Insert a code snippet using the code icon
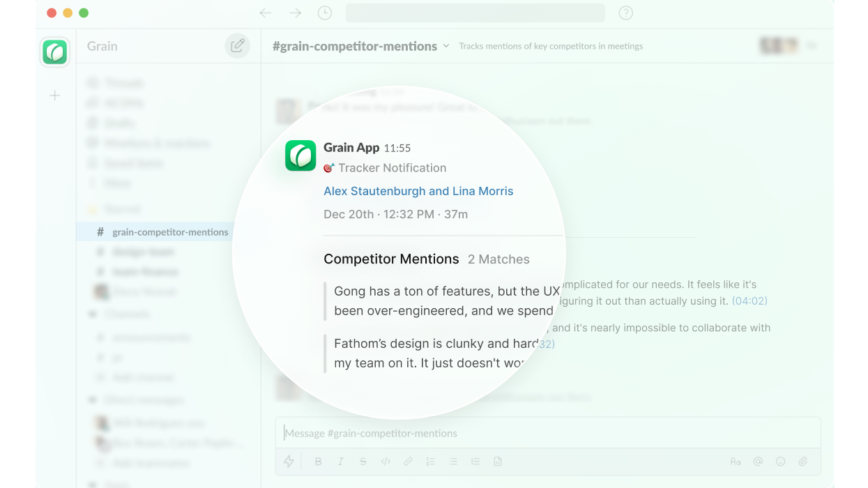The width and height of the screenshot is (868, 488). [x=385, y=461]
